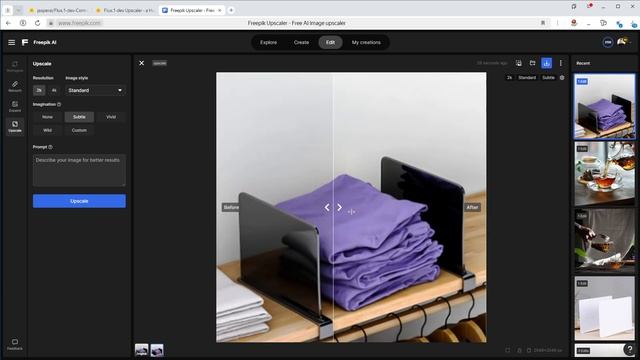Set Imagination to Custom

click(79, 130)
